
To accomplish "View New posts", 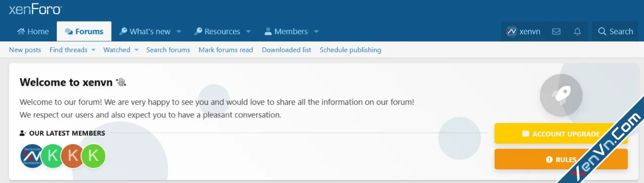I will pyautogui.click(x=25, y=50).
